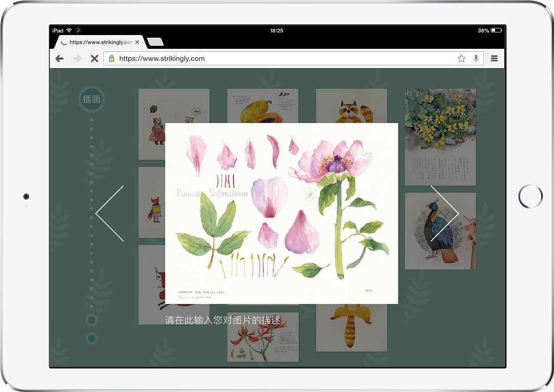Click the browser forward arrow
Viewport: 554px width, 392px height.
coord(77,59)
